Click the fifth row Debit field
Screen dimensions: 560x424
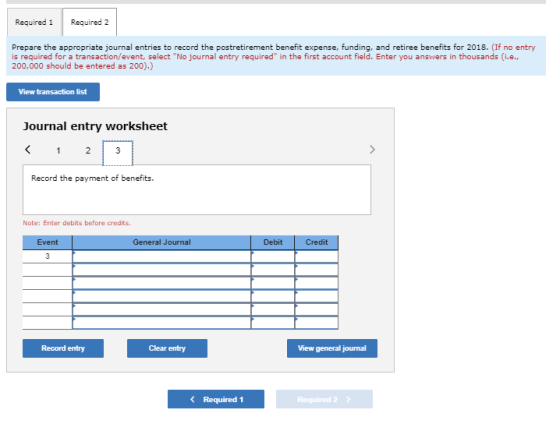273,309
